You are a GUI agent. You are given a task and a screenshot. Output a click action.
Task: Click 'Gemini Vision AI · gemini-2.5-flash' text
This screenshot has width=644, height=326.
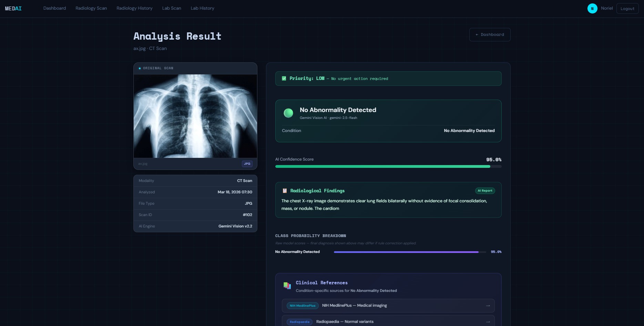tap(328, 118)
